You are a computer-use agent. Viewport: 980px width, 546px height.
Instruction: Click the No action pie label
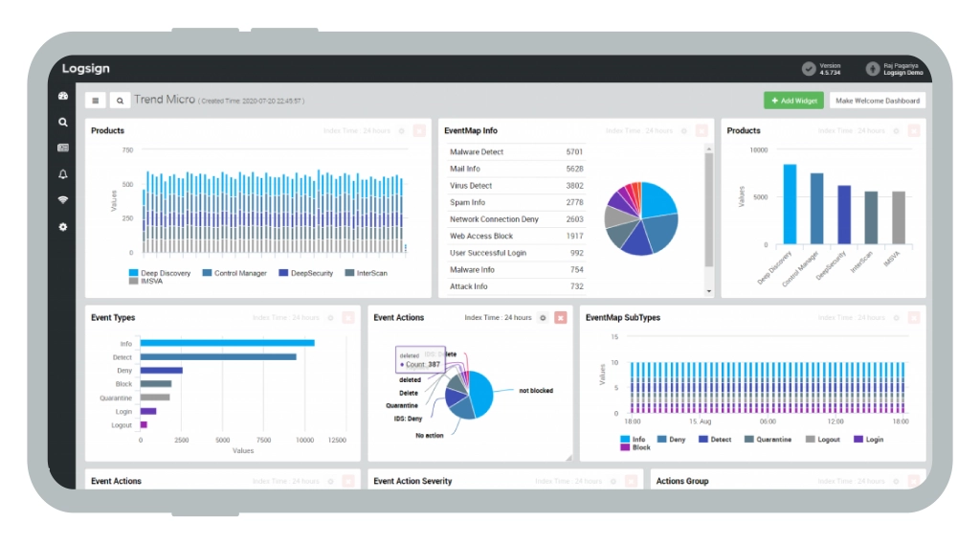pyautogui.click(x=430, y=435)
